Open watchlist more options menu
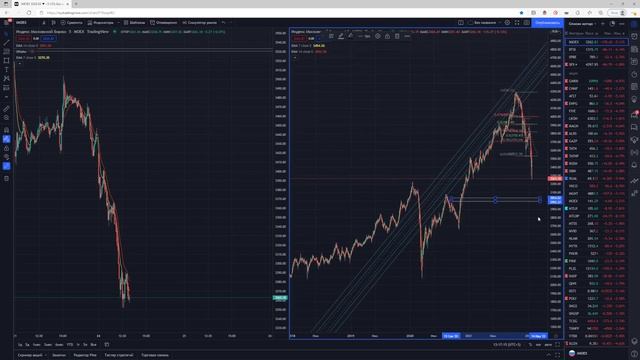This screenshot has width=640, height=360. tap(622, 24)
